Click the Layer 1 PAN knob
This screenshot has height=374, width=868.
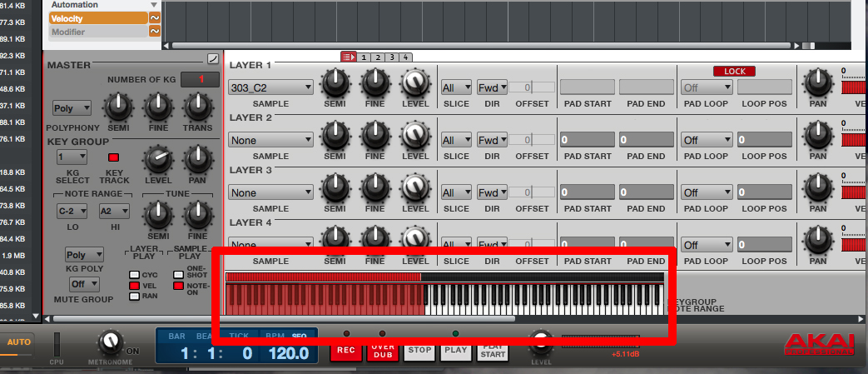(817, 84)
